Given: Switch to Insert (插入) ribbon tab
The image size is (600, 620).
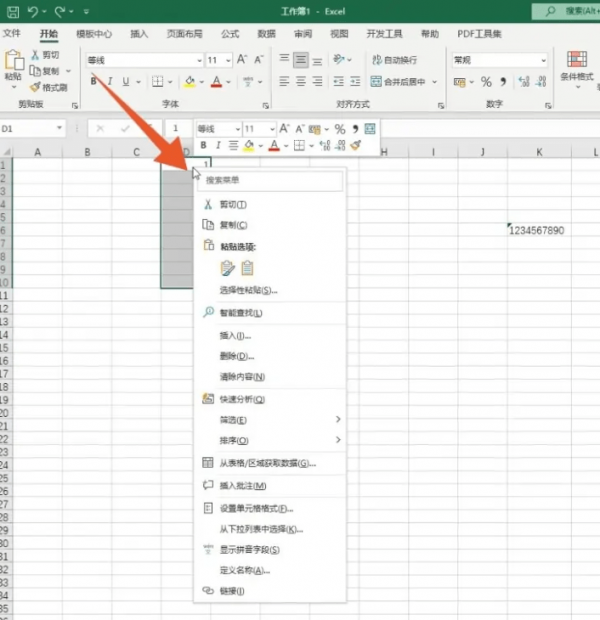Looking at the screenshot, I should 139,34.
